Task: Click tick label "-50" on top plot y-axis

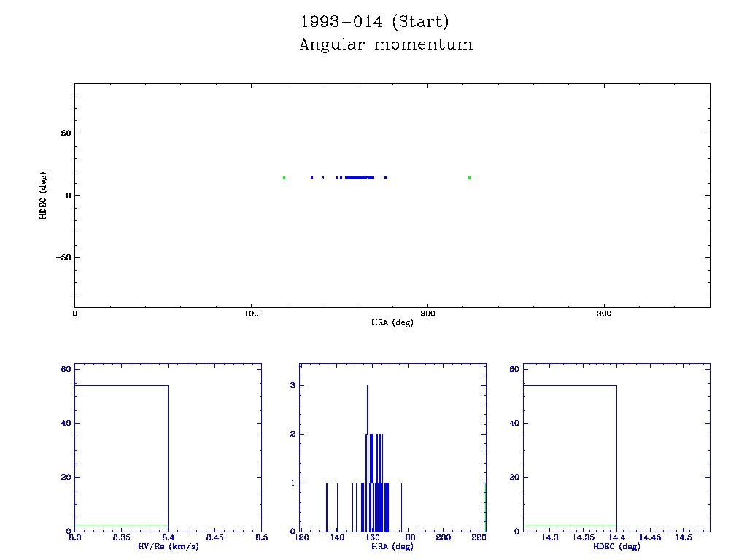Action: pyautogui.click(x=63, y=257)
